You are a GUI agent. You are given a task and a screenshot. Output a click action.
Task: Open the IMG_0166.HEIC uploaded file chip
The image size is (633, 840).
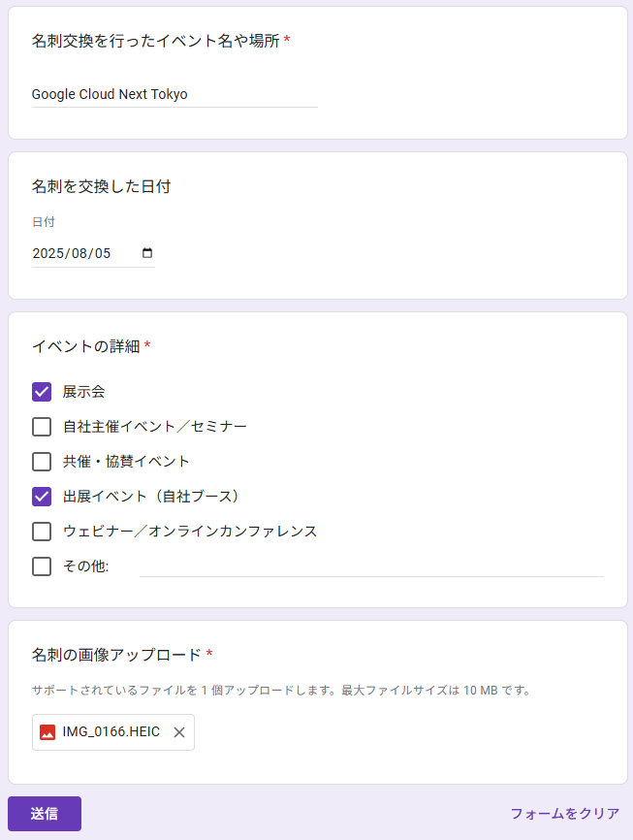pos(111,732)
